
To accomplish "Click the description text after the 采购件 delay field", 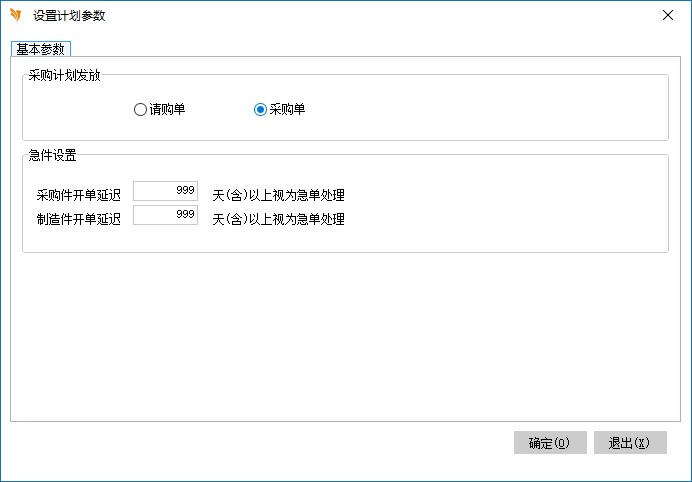I will (x=278, y=195).
